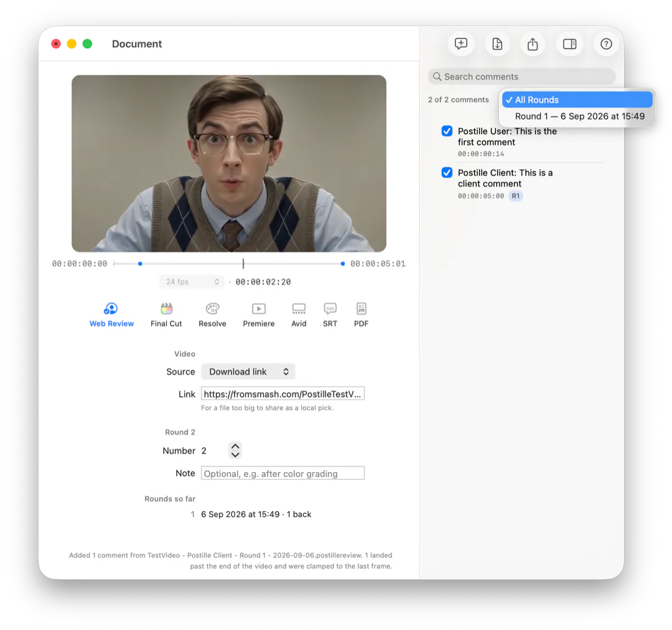The image size is (672, 630).
Task: Click the 00:00:05:00 comment timecode
Action: (x=481, y=196)
